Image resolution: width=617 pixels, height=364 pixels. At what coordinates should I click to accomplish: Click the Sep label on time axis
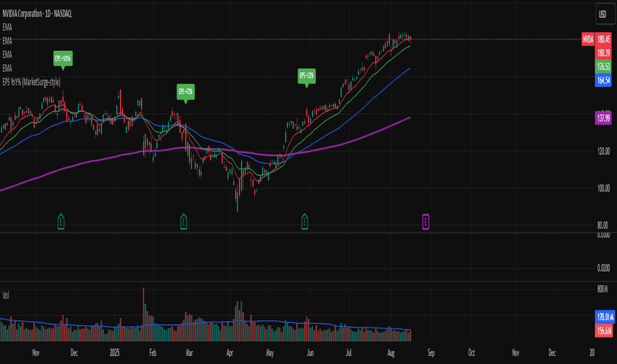coord(431,353)
